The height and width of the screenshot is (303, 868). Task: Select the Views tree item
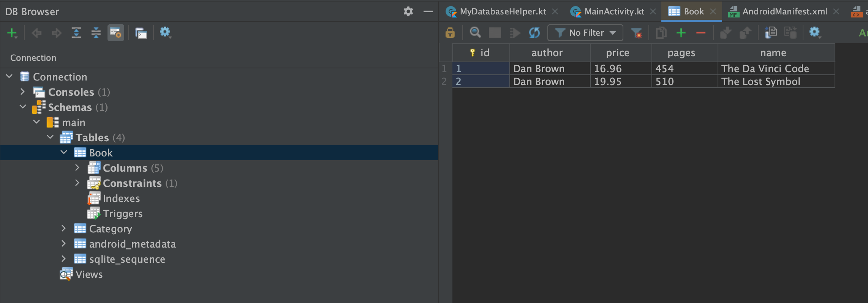click(89, 274)
